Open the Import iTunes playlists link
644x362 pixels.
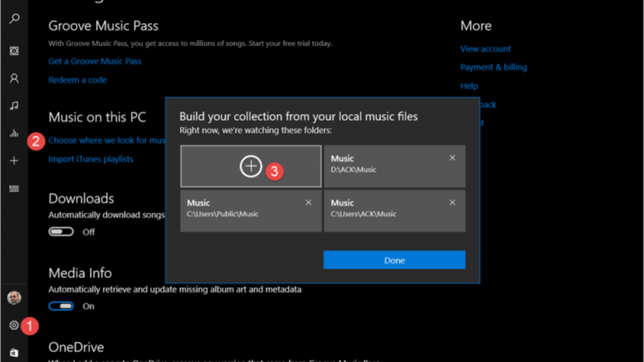(x=91, y=159)
